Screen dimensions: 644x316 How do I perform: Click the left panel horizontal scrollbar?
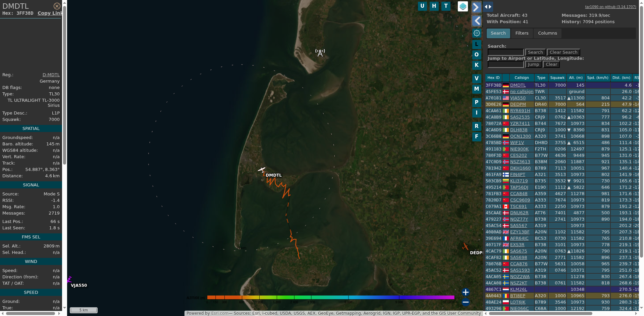pyautogui.click(x=30, y=313)
